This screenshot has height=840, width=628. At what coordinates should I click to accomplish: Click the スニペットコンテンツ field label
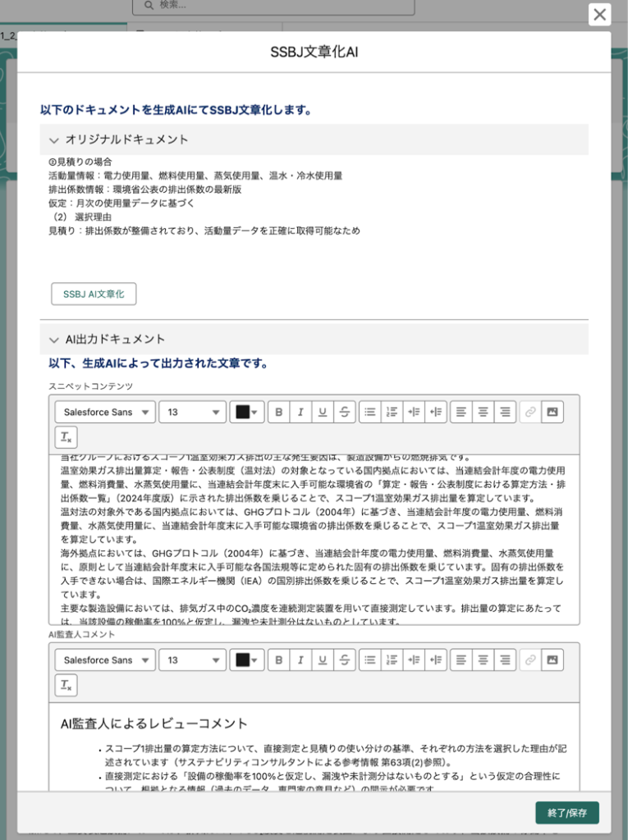tap(90, 386)
